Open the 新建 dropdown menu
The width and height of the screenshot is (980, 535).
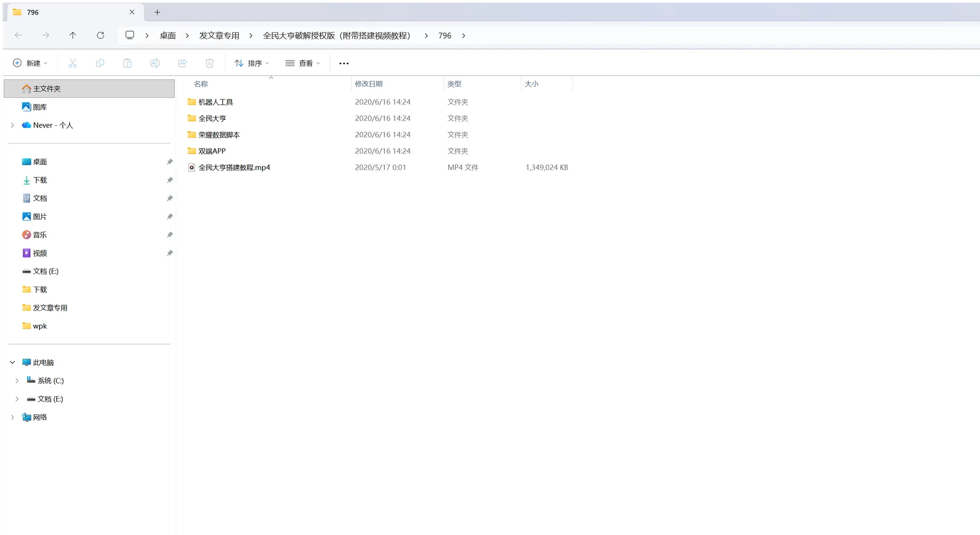30,63
